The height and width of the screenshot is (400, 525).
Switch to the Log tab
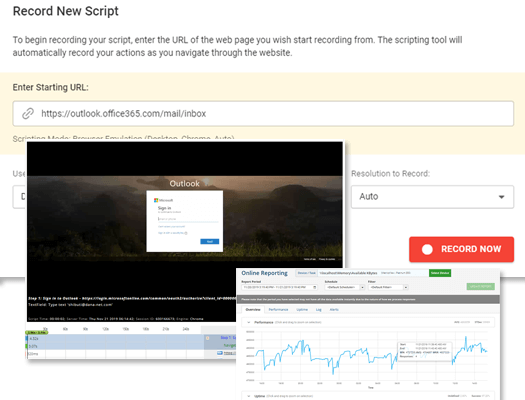click(319, 310)
